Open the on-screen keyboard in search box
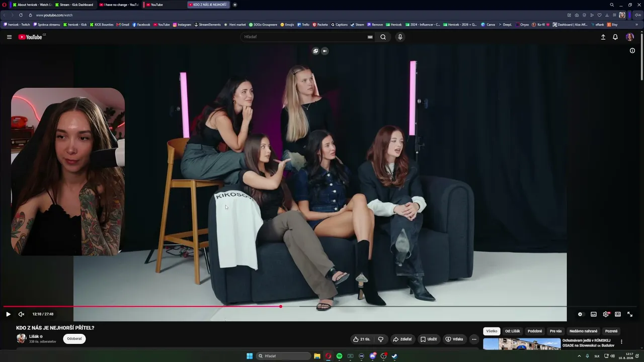This screenshot has width=644, height=362. [370, 37]
